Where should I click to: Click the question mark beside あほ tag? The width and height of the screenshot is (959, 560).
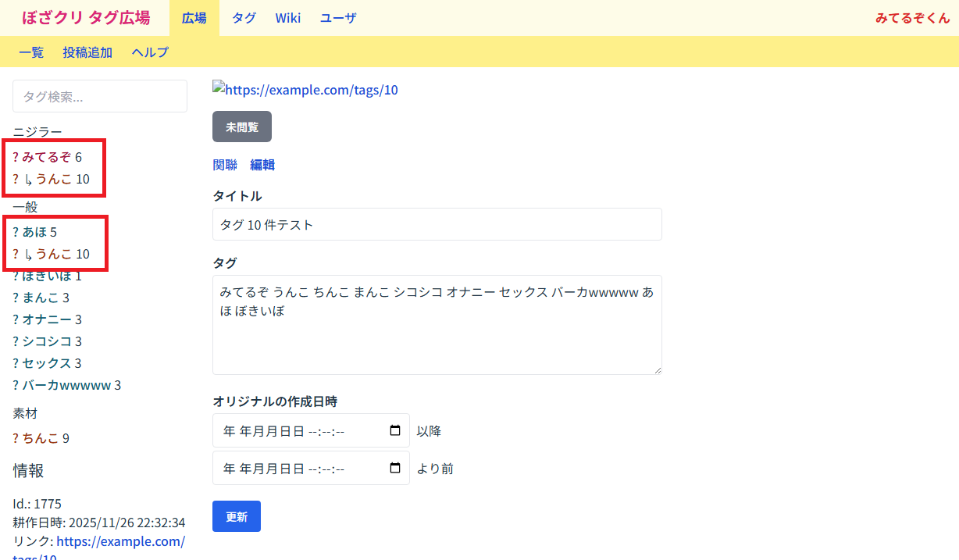16,232
